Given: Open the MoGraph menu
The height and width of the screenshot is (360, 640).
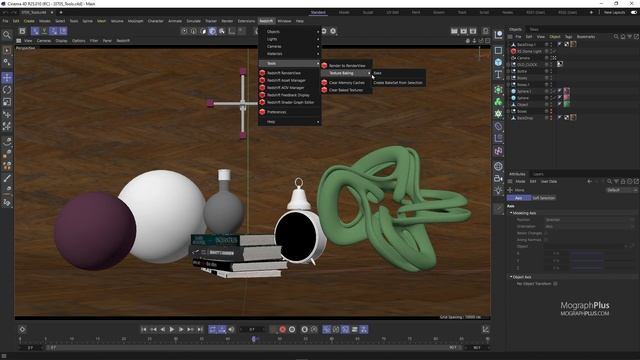Looking at the screenshot, I should tap(136, 21).
